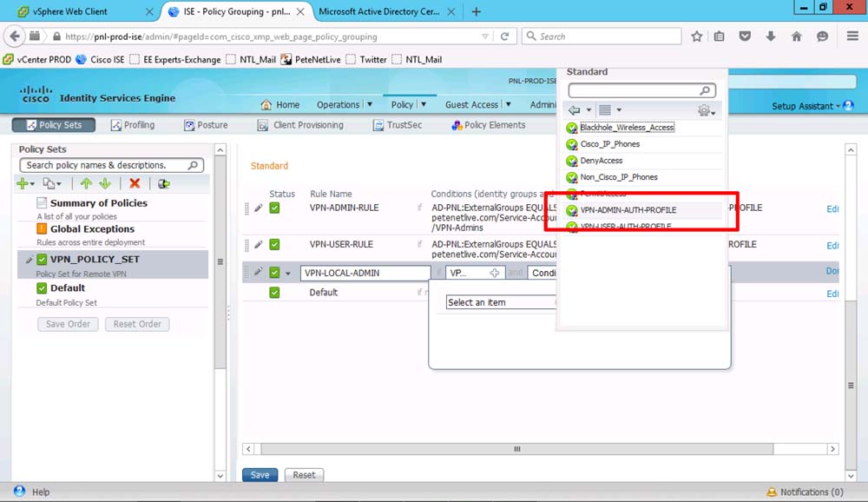
Task: Open the Policy Elements tab
Action: click(488, 125)
